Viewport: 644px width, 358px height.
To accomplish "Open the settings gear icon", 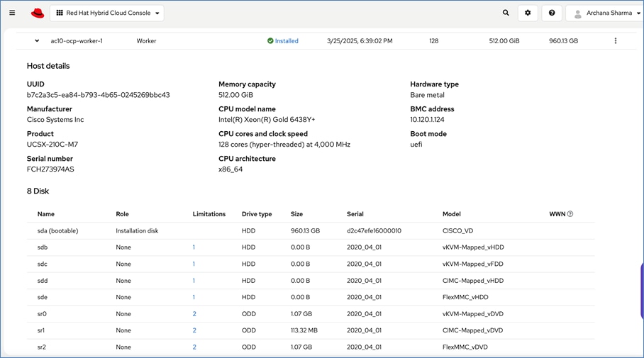I will point(528,13).
